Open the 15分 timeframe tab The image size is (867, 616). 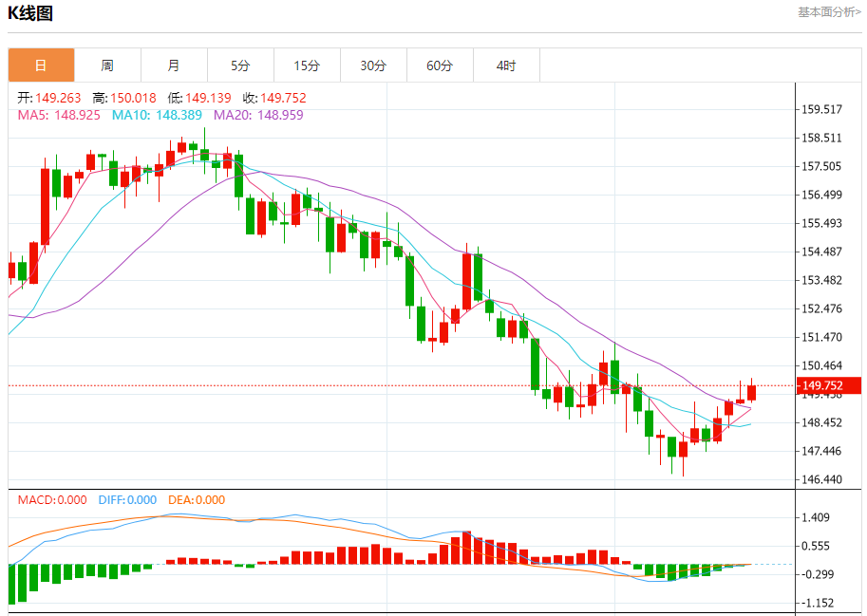pyautogui.click(x=307, y=65)
